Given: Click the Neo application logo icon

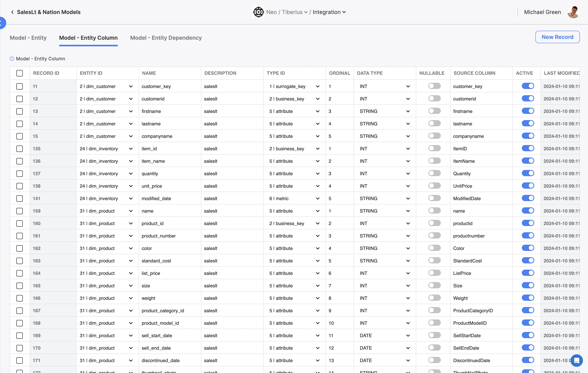Looking at the screenshot, I should [x=258, y=11].
